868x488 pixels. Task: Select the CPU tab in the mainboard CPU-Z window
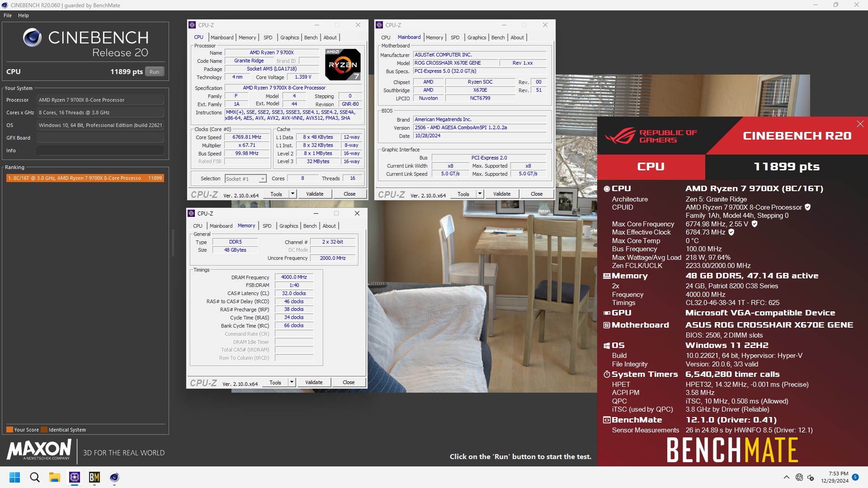click(x=386, y=38)
